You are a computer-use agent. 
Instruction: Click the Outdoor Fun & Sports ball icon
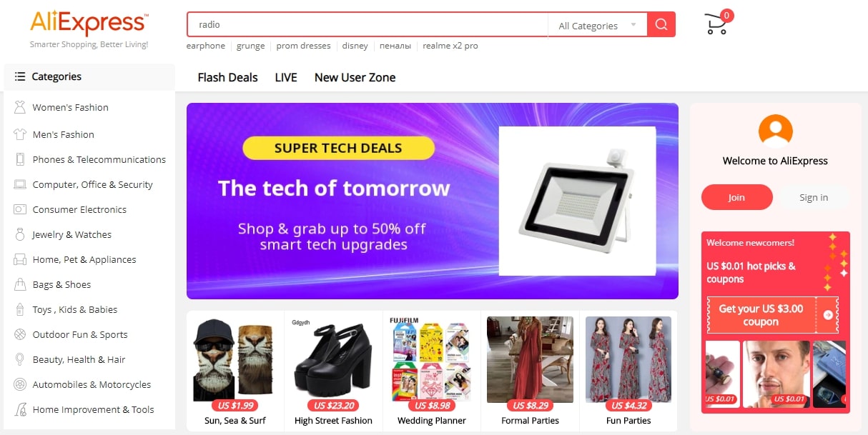(20, 334)
